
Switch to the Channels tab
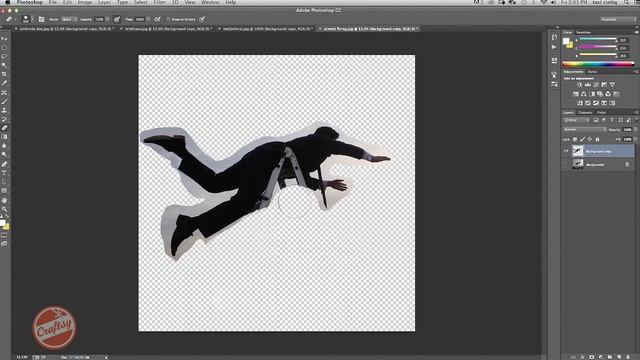click(585, 113)
